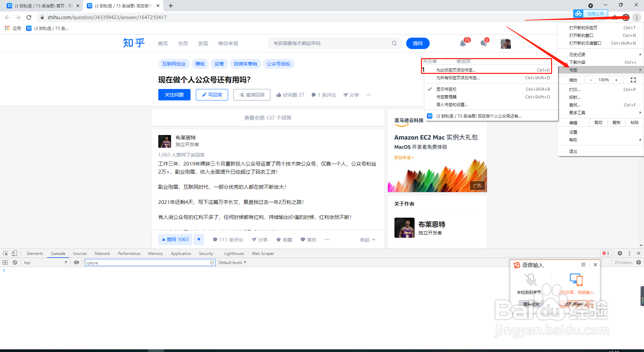Click the 写回答 button

212,95
